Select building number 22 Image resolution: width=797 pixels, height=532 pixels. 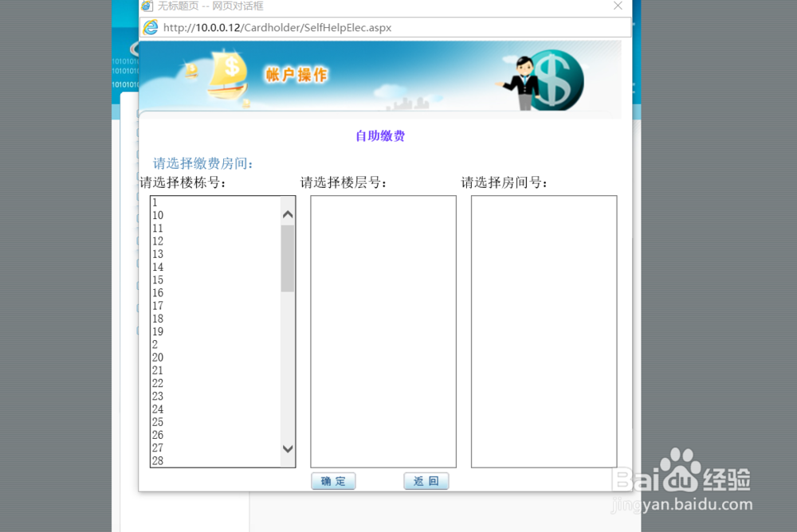coord(215,383)
